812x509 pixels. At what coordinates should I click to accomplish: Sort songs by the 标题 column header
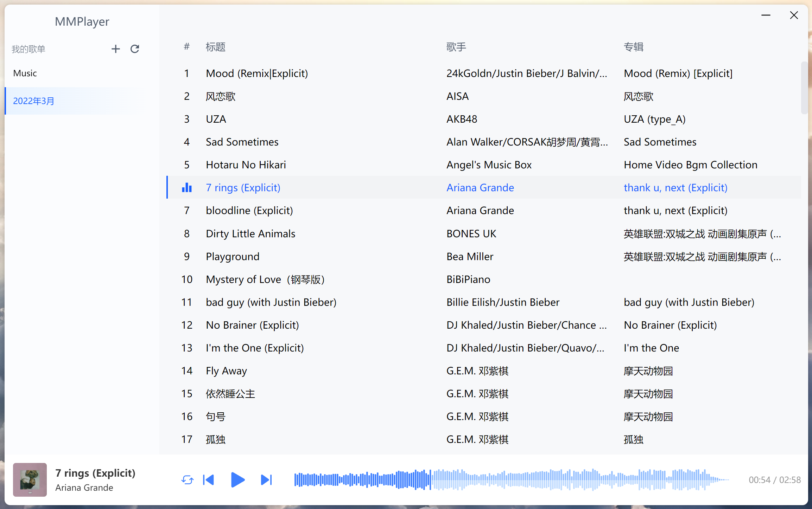(x=215, y=47)
